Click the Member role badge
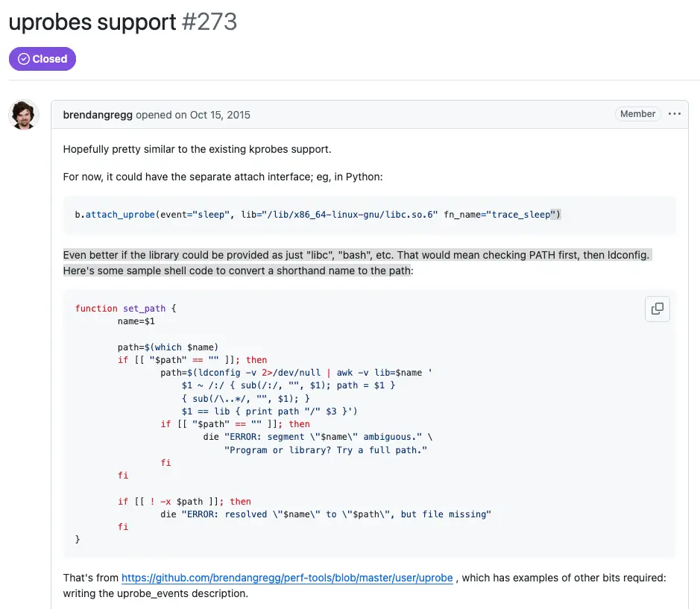Viewport: 700px width, 609px height. click(637, 114)
